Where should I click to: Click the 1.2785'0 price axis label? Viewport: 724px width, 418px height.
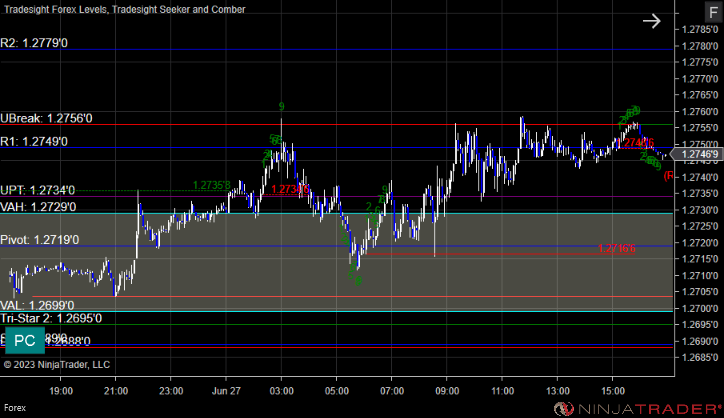[x=700, y=30]
